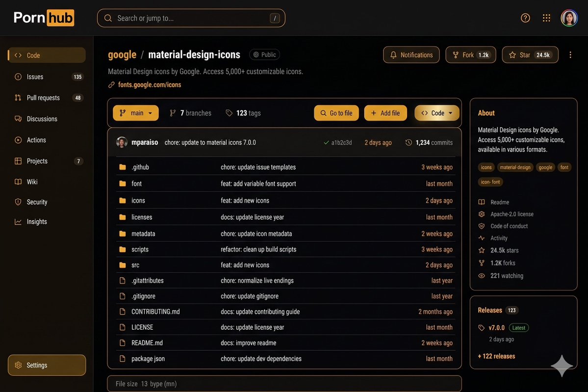Expand the main branch dropdown
588x392 pixels.
tap(136, 113)
